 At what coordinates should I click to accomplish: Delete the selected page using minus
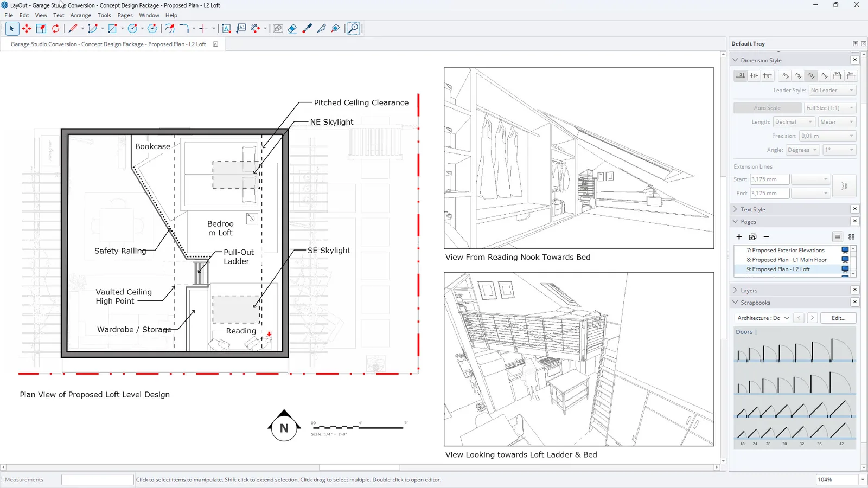pyautogui.click(x=766, y=237)
